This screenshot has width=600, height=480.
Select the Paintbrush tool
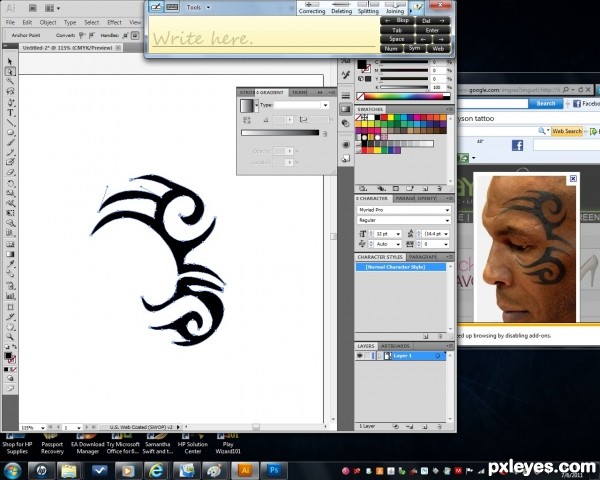point(10,142)
